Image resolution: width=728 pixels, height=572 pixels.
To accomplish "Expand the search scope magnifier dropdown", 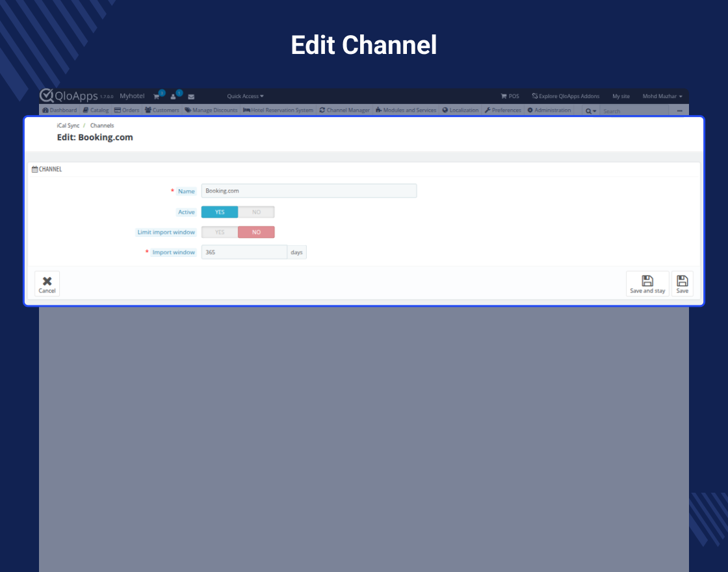I will pos(591,111).
